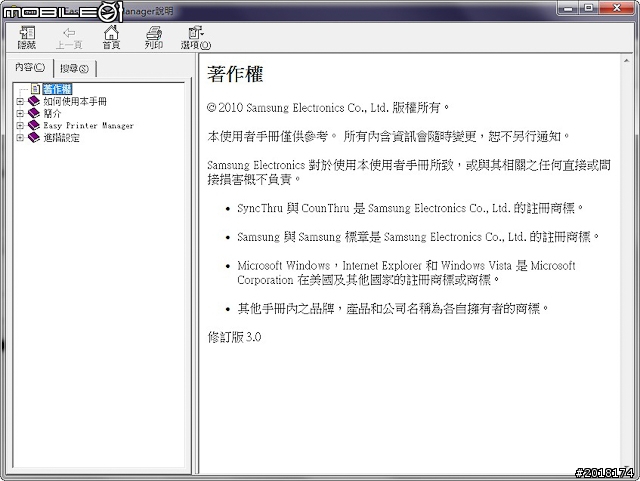Switch to the Search (搜尋) tab
The image size is (640, 481).
pyautogui.click(x=74, y=69)
